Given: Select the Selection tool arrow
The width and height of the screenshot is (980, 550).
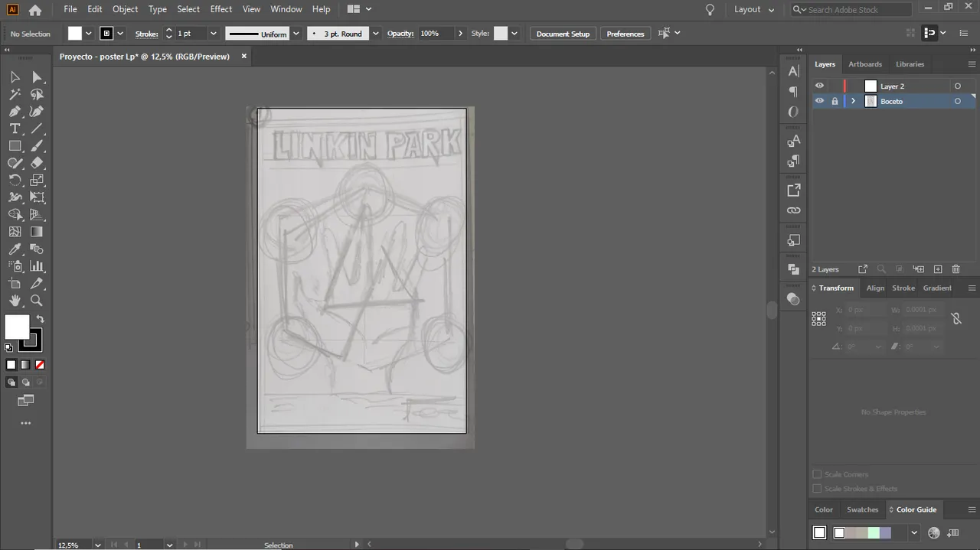Looking at the screenshot, I should (15, 77).
